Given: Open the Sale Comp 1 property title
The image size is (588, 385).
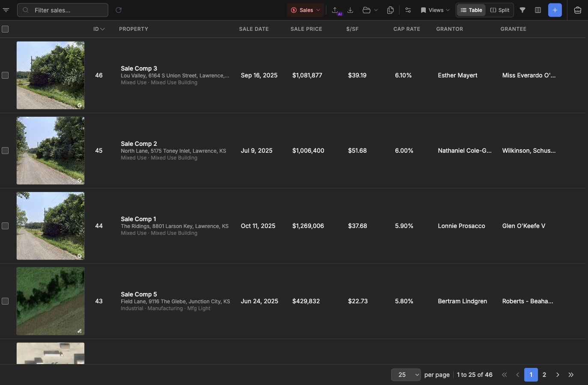Looking at the screenshot, I should point(138,219).
